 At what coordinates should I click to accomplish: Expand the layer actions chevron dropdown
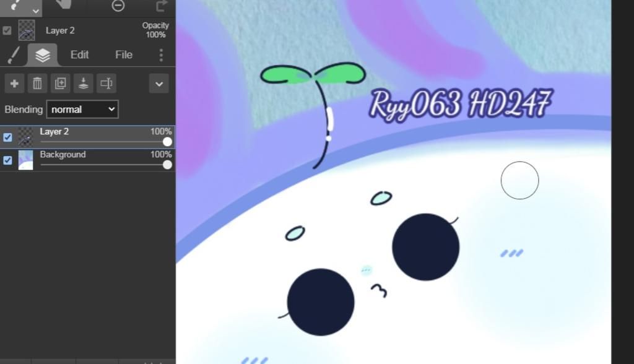pyautogui.click(x=159, y=84)
